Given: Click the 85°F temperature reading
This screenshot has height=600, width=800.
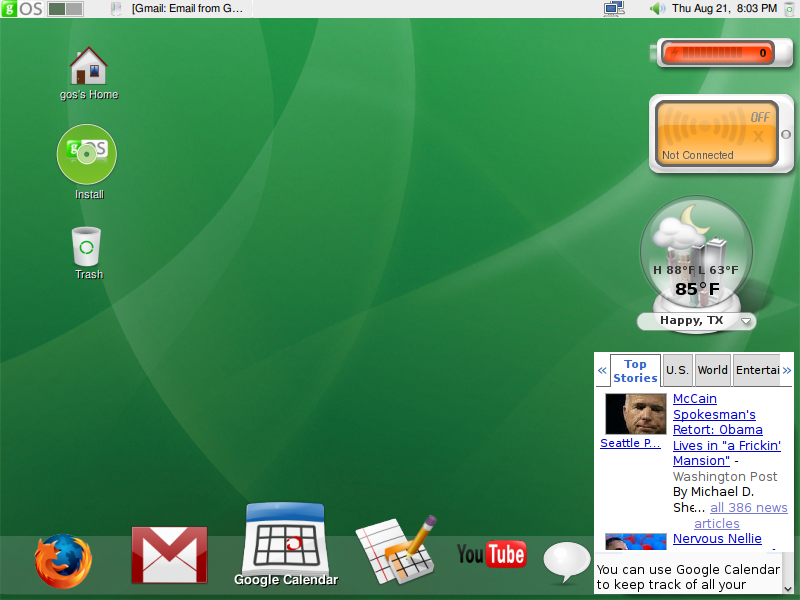Looking at the screenshot, I should [697, 289].
